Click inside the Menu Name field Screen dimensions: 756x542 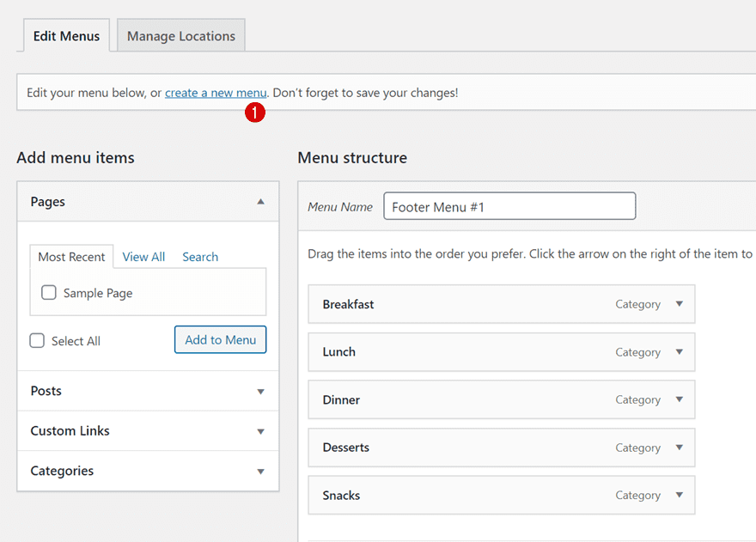tap(509, 205)
